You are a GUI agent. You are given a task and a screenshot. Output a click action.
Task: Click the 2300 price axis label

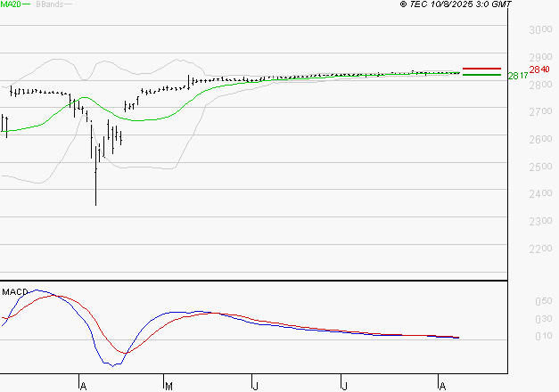(540, 221)
